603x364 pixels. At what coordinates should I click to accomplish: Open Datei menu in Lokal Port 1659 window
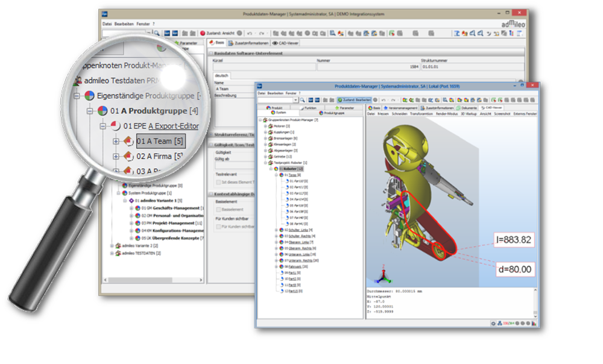coord(262,93)
